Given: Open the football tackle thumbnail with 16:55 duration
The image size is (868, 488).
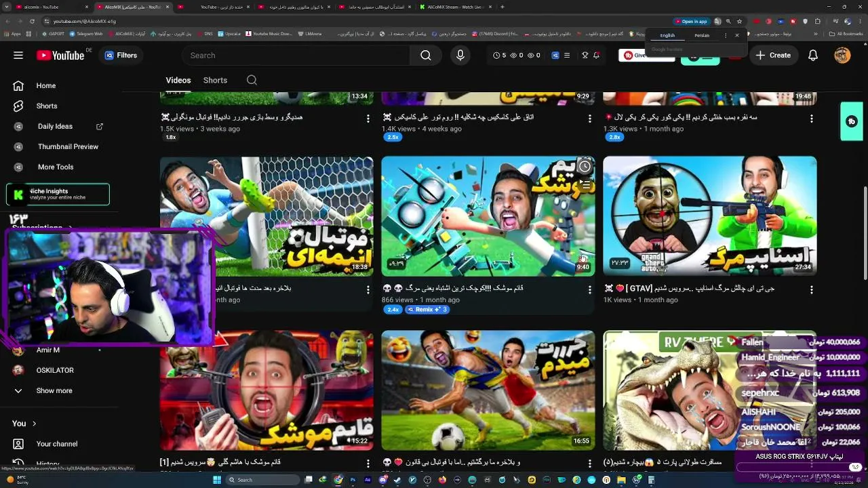Looking at the screenshot, I should (488, 390).
